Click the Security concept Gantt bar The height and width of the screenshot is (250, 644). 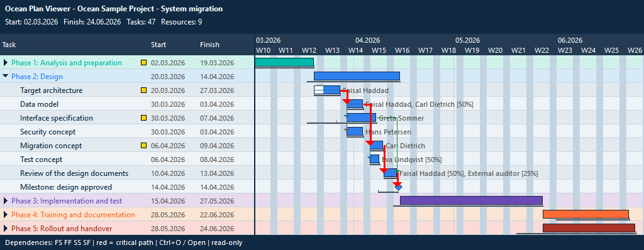click(355, 132)
